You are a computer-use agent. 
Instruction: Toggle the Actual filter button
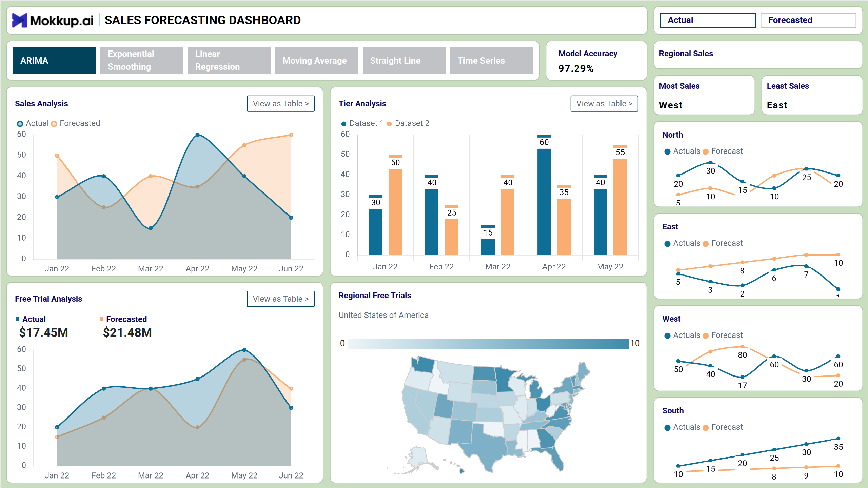pos(708,20)
